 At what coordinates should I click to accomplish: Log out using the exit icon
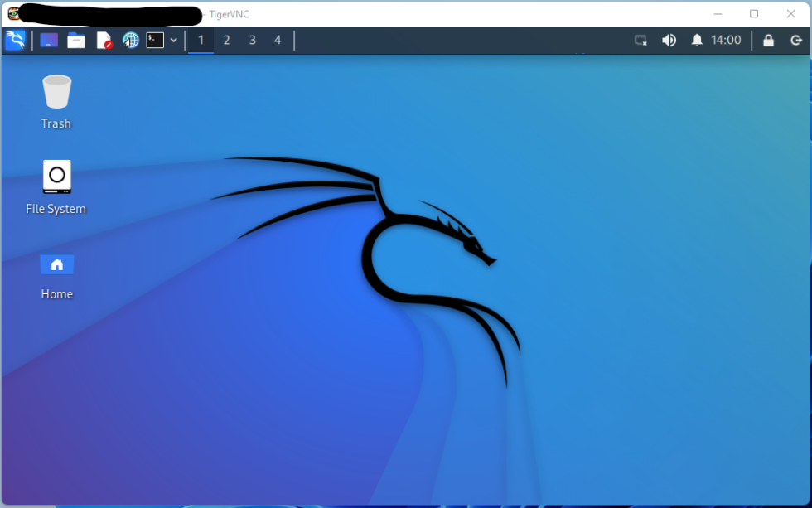795,40
